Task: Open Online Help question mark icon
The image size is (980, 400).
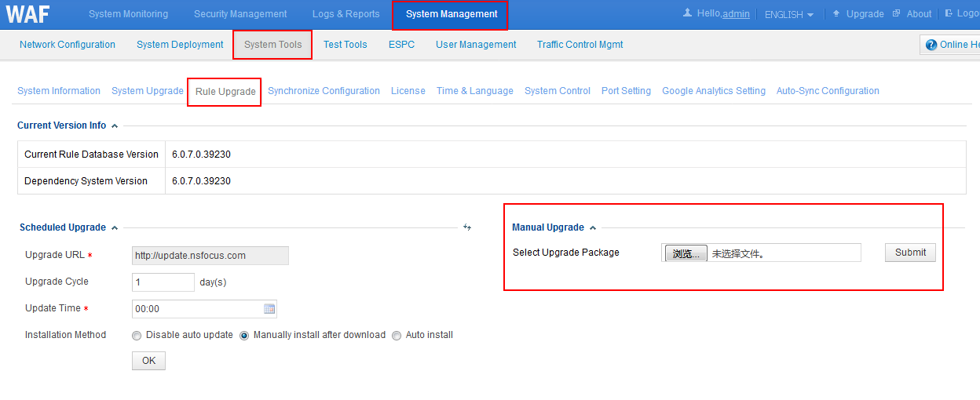Action: (931, 45)
